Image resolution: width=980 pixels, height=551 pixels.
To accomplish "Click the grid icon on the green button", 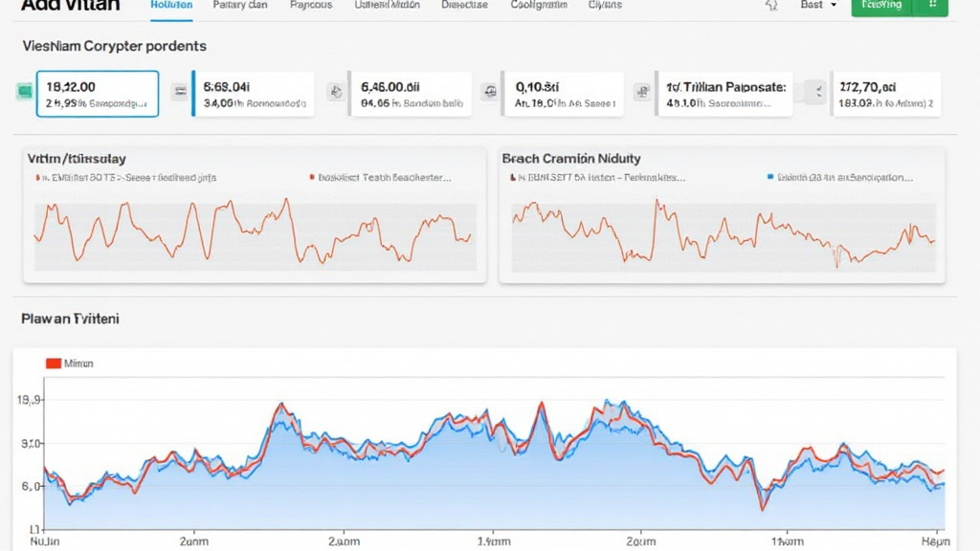I will pos(930,6).
